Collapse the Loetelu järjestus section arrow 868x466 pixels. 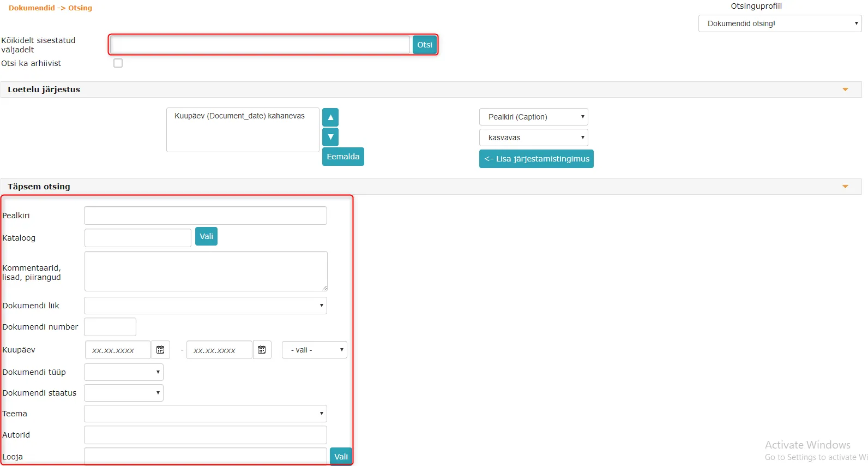pyautogui.click(x=845, y=89)
